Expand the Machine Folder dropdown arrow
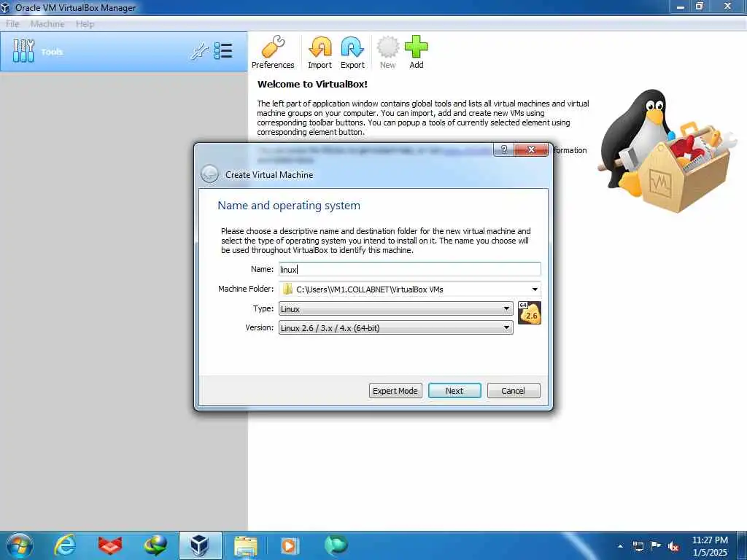The image size is (747, 560). 535,289
